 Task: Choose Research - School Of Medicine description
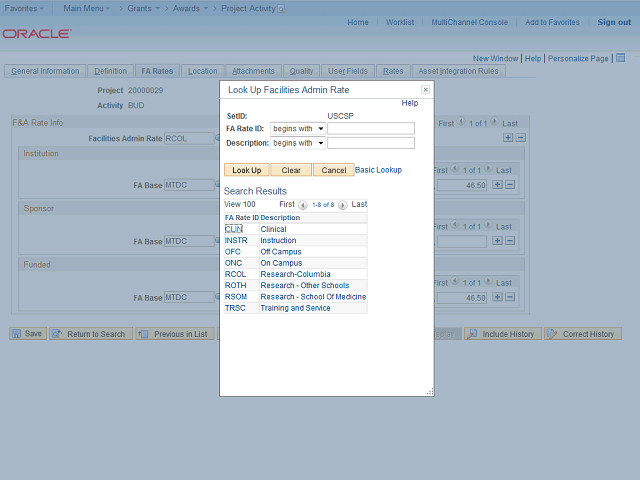point(313,297)
